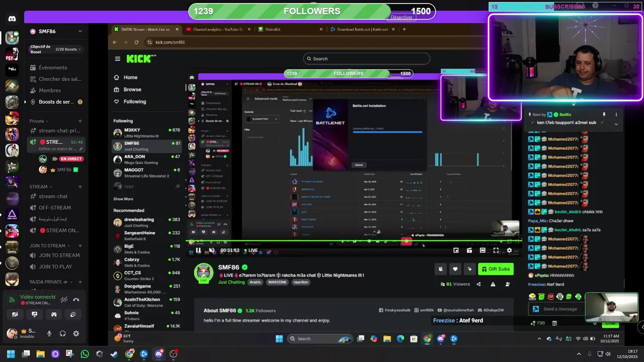Open the viewers list icon
644x362 pixels.
click(x=507, y=284)
